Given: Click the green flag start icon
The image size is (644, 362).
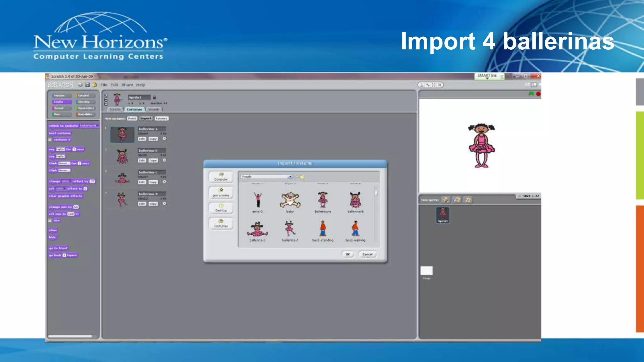Looking at the screenshot, I should [531, 94].
